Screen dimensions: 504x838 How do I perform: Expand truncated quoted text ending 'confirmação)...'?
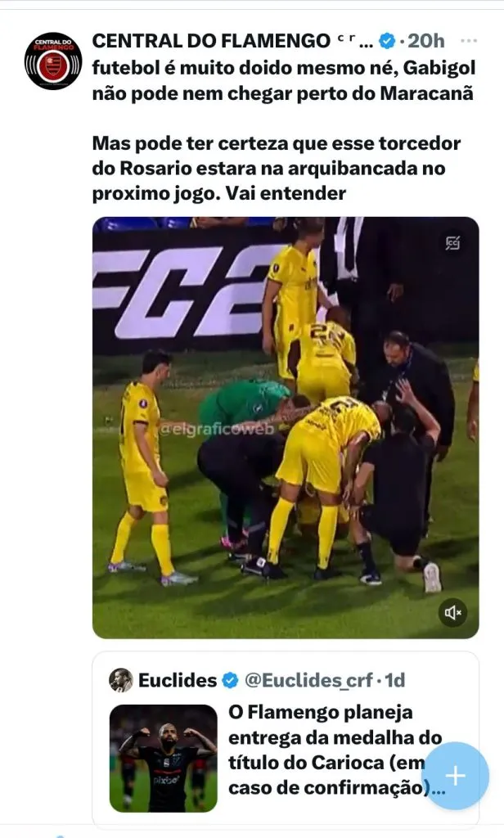(x=337, y=788)
